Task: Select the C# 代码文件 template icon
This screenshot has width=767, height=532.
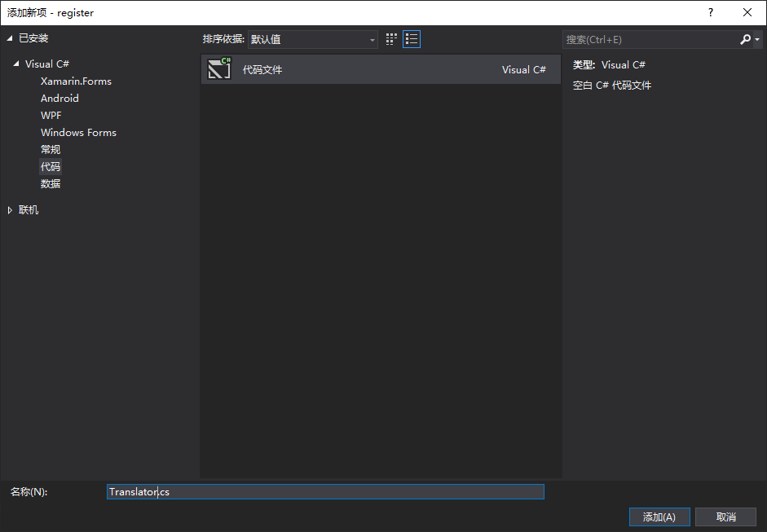Action: pos(218,68)
